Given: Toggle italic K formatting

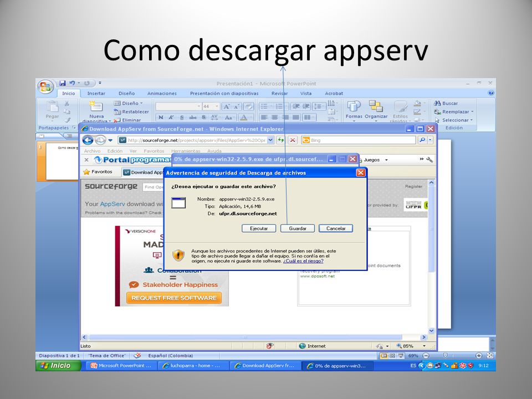Looking at the screenshot, I should pyautogui.click(x=171, y=117).
